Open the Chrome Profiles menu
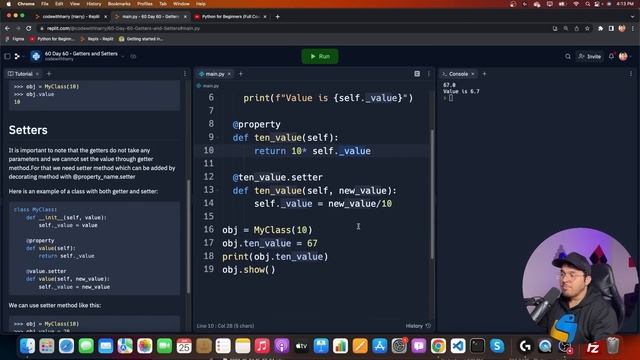 point(144,4)
